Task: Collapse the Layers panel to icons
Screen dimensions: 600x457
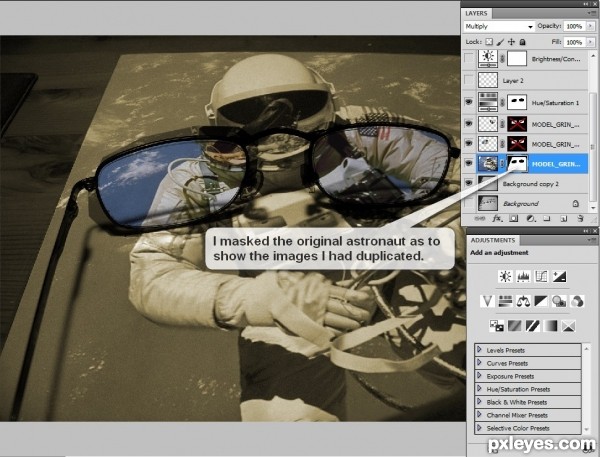Action: pos(587,4)
